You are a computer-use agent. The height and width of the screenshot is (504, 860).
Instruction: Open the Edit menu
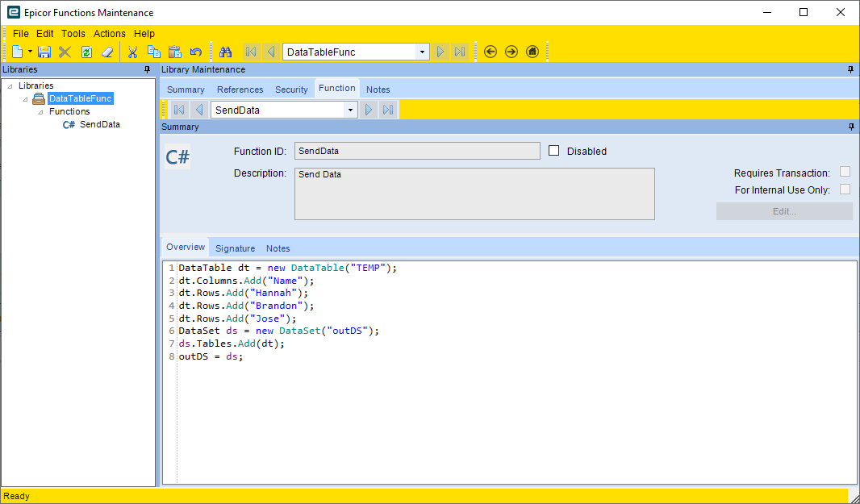[x=45, y=33]
